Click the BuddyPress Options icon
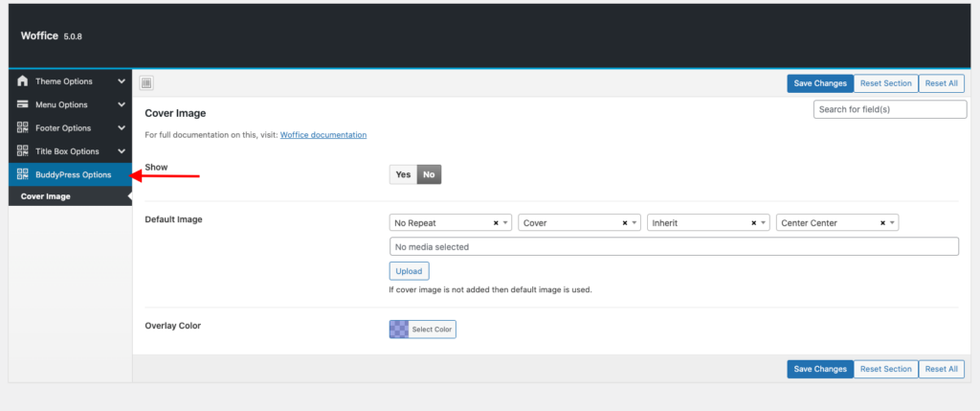 22,174
